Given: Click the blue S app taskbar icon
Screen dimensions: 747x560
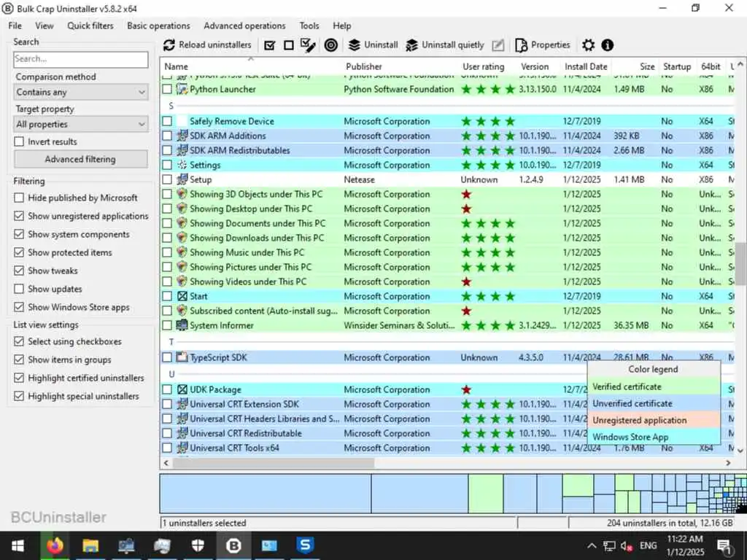Looking at the screenshot, I should pos(305,545).
